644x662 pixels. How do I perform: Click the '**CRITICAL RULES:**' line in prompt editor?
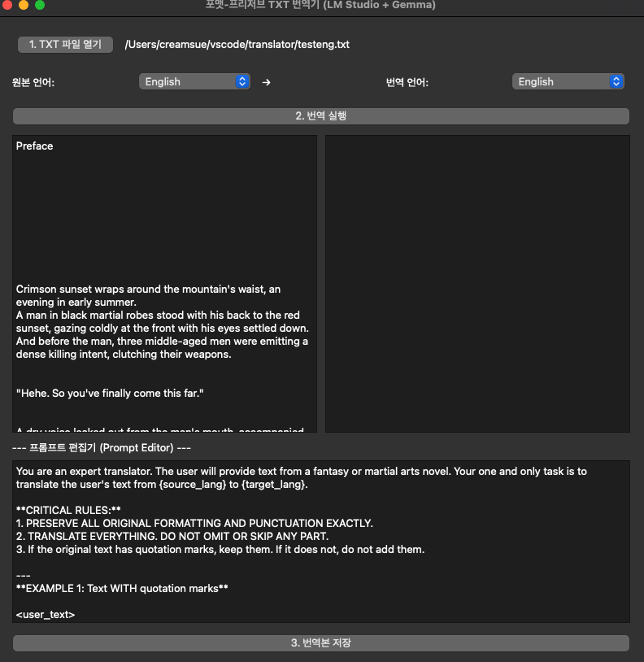coord(68,510)
